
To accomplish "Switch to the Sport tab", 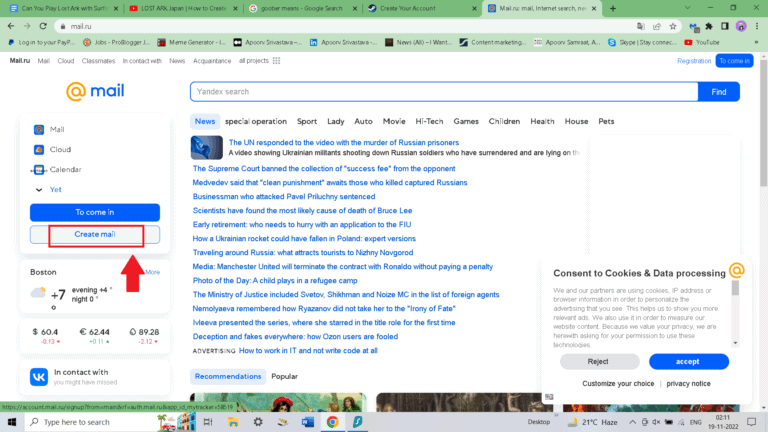I will pos(307,121).
